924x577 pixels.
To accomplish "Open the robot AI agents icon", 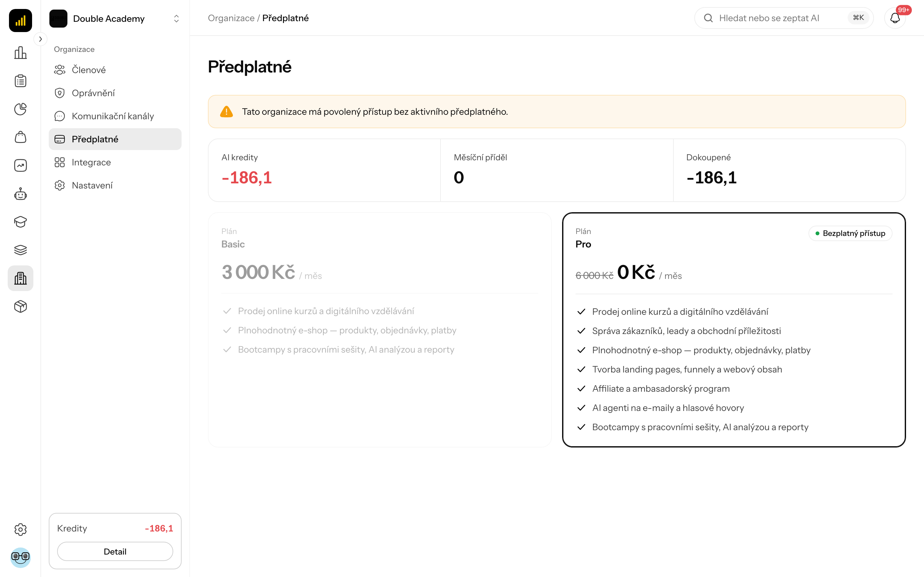I will (x=20, y=194).
